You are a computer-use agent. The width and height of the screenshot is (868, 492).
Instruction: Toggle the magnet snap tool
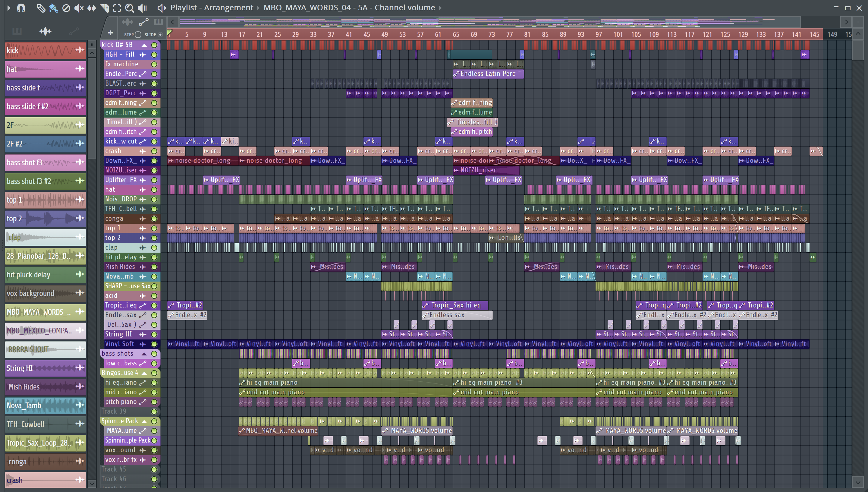(x=21, y=8)
